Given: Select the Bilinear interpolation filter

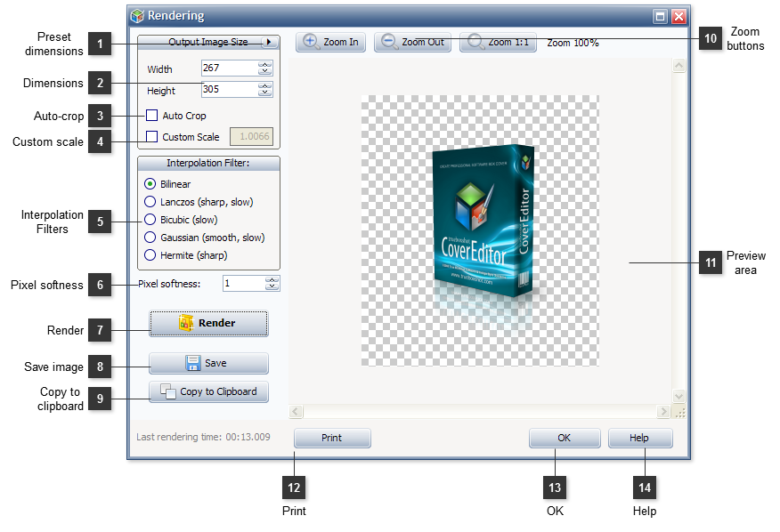Looking at the screenshot, I should [150, 184].
